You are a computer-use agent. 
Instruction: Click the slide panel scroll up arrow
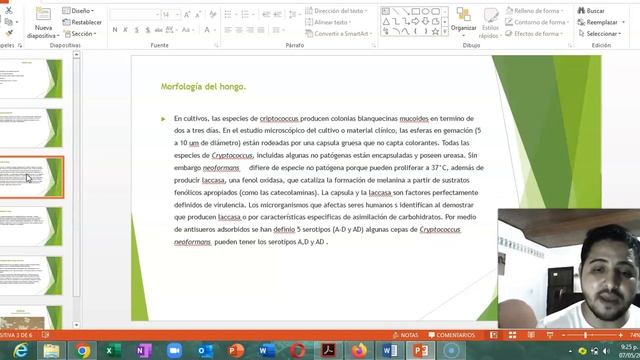click(x=76, y=54)
